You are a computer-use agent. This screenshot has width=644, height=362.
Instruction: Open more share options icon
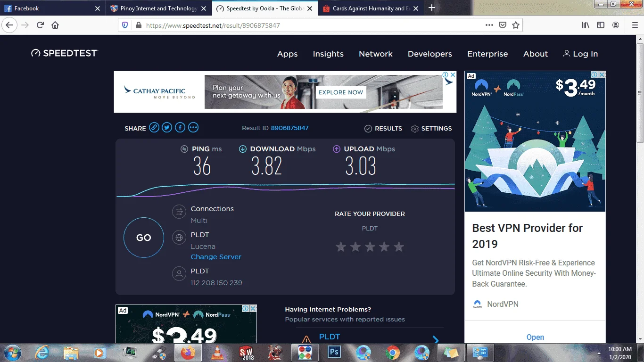coord(193,127)
